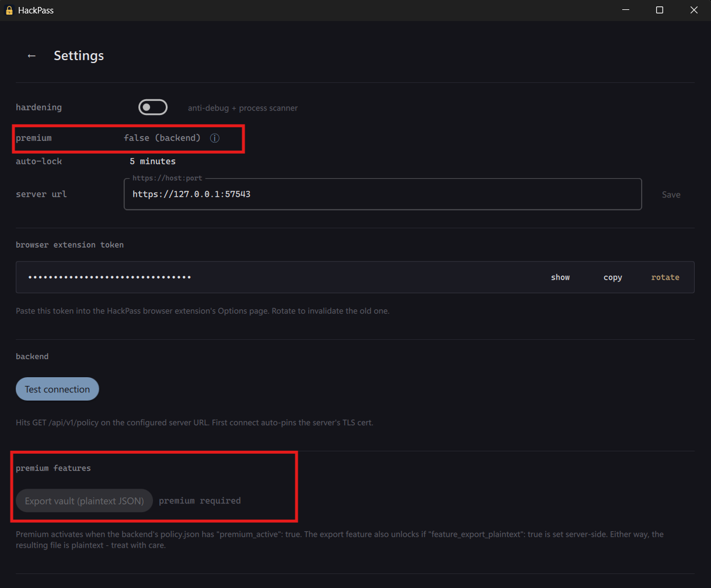Click the 'premium features' section heading
711x588 pixels.
[53, 468]
